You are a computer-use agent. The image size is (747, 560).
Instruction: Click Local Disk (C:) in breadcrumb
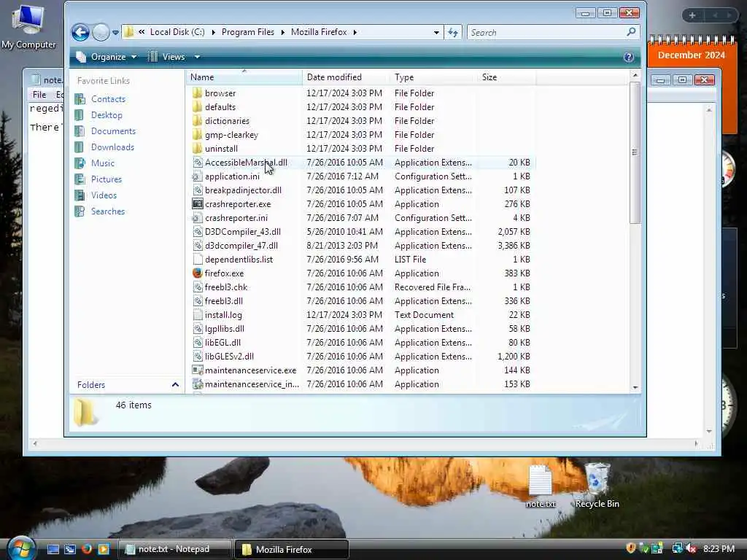click(177, 32)
